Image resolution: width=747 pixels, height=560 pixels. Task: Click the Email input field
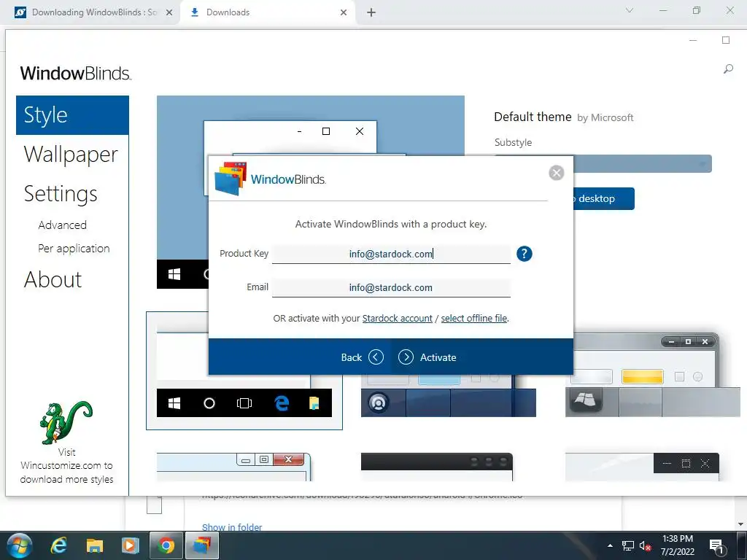point(391,287)
